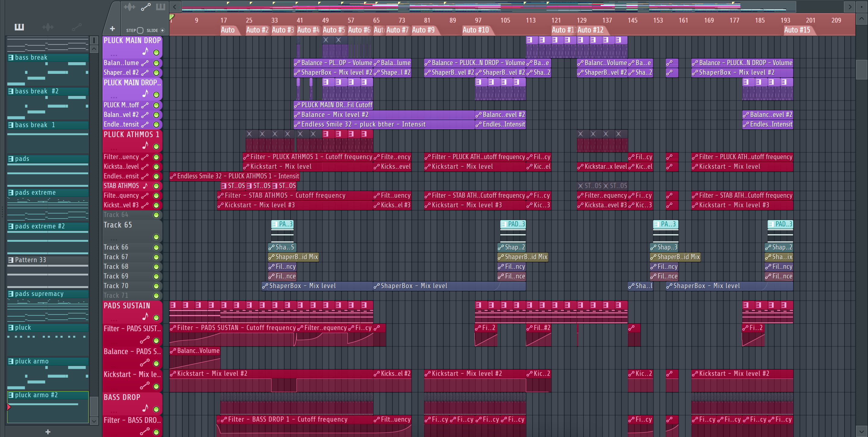
Task: Click the picker list up arrow
Action: [x=94, y=49]
